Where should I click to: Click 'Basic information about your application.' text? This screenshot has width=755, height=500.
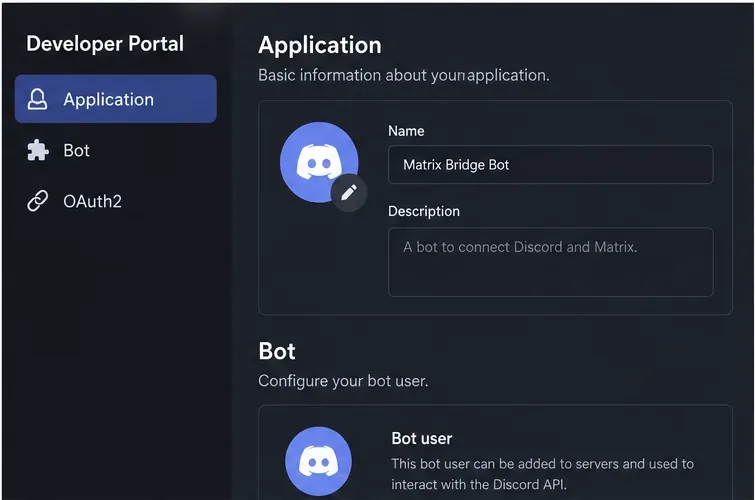tap(404, 75)
